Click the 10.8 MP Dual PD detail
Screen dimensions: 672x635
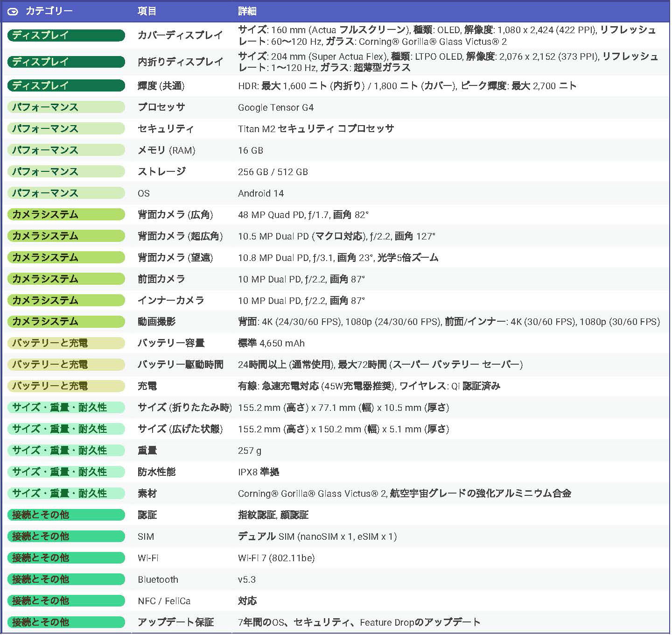click(338, 258)
